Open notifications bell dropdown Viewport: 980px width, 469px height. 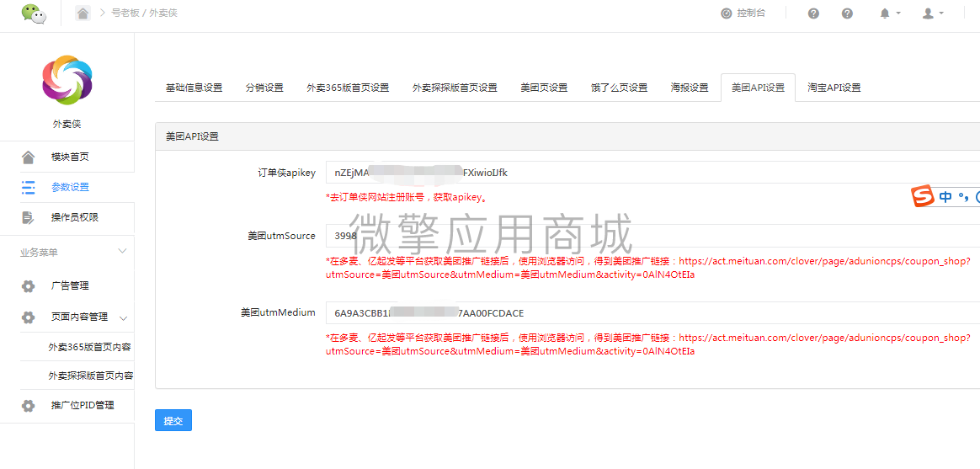click(x=890, y=13)
